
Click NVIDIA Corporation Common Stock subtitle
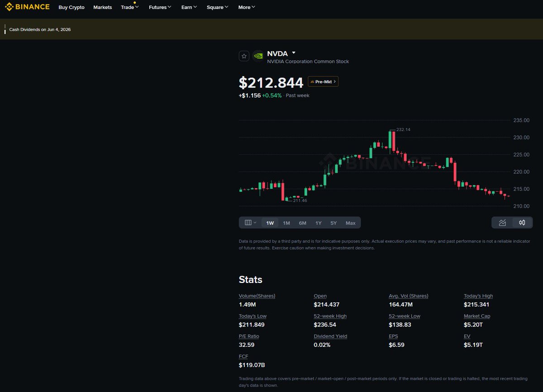(308, 62)
